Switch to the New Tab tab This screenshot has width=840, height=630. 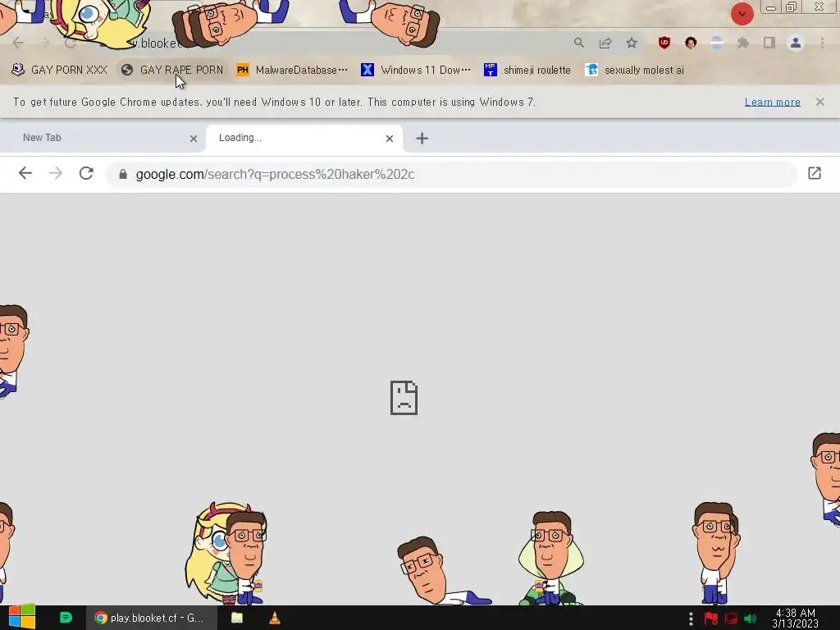(102, 138)
